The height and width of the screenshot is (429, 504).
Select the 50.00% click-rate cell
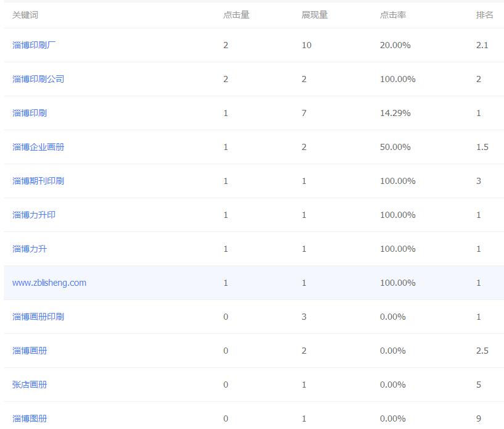[x=395, y=147]
